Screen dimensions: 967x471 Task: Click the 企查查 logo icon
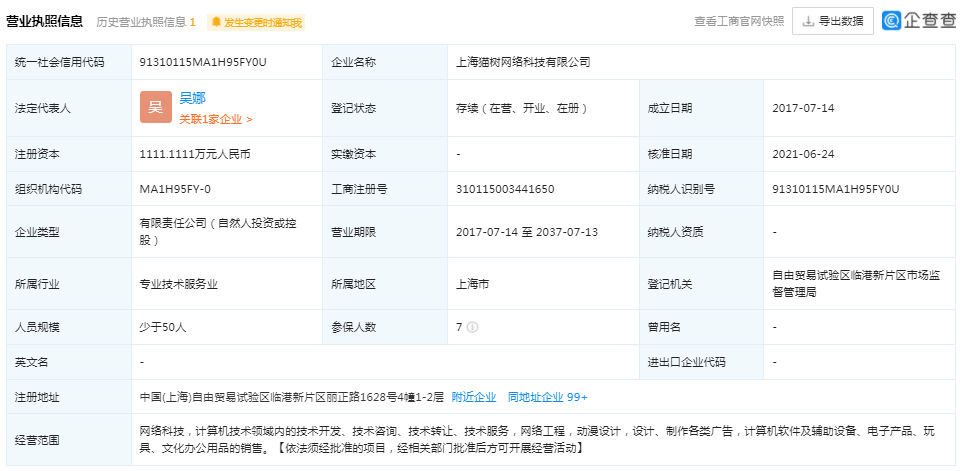pos(891,21)
